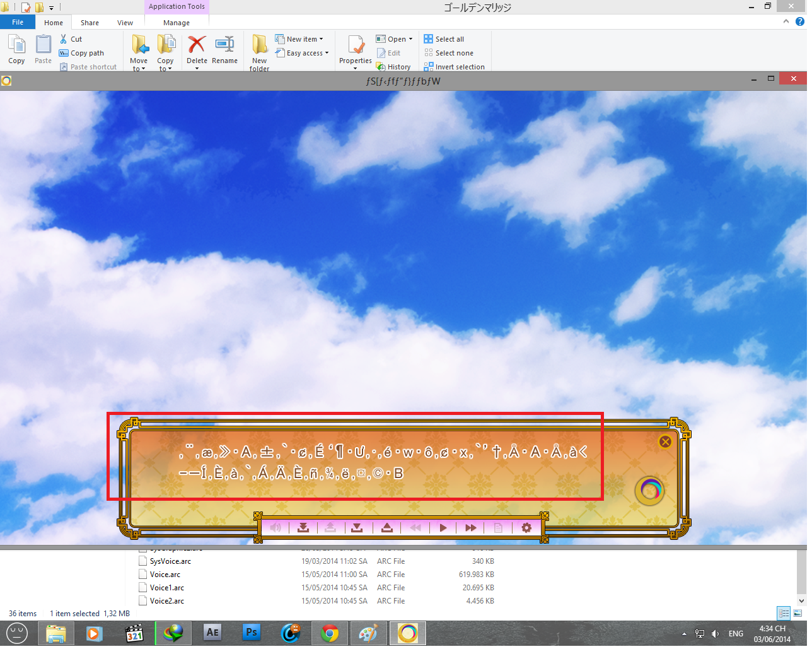812x666 pixels.
Task: Open Google Chrome from the taskbar
Action: (330, 633)
